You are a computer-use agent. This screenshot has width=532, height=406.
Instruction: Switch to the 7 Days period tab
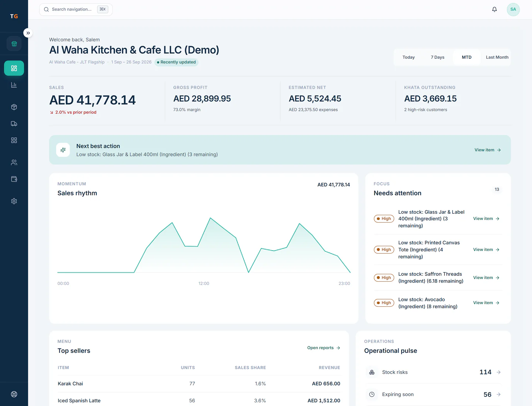click(x=437, y=57)
